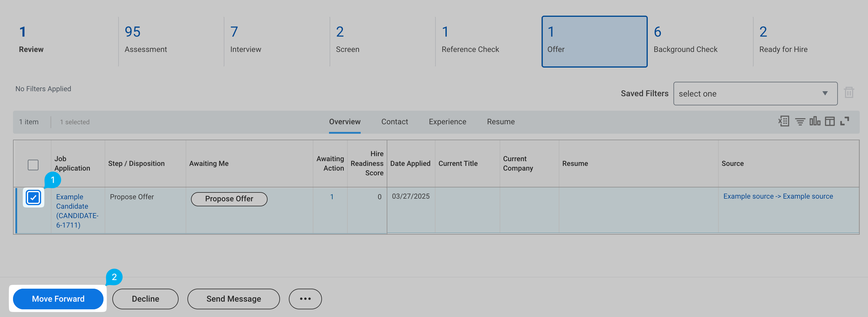Open the Experience tab
The width and height of the screenshot is (868, 317).
(x=447, y=122)
